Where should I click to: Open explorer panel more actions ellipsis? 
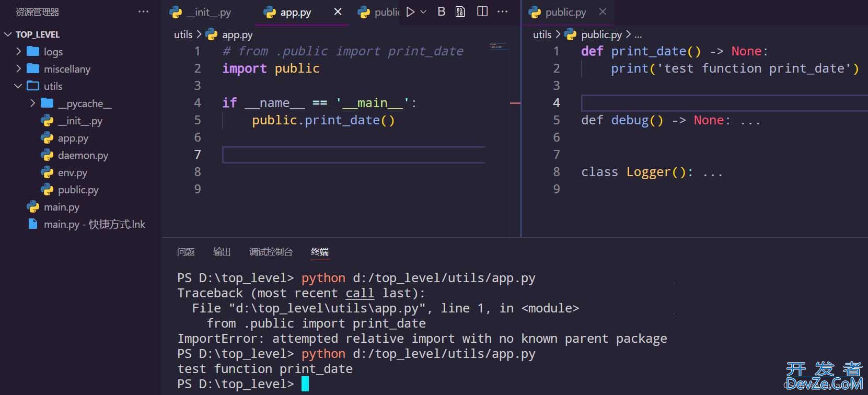[143, 11]
